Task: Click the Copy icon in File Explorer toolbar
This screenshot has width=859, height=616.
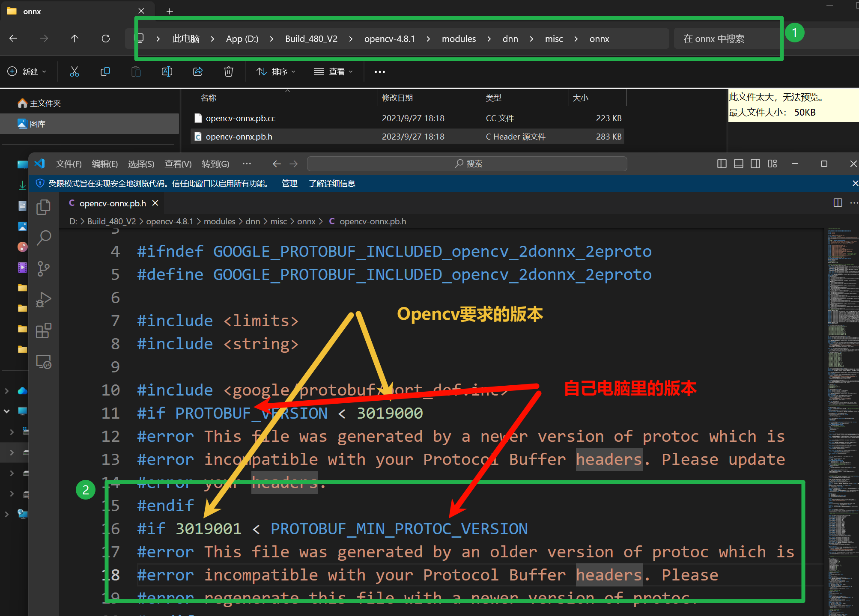Action: point(105,71)
